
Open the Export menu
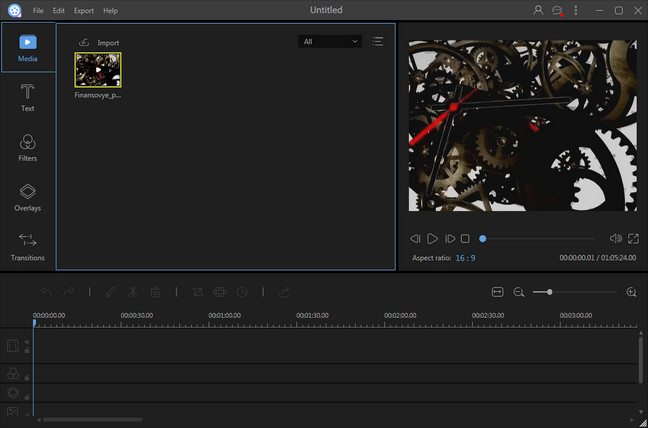tap(84, 10)
